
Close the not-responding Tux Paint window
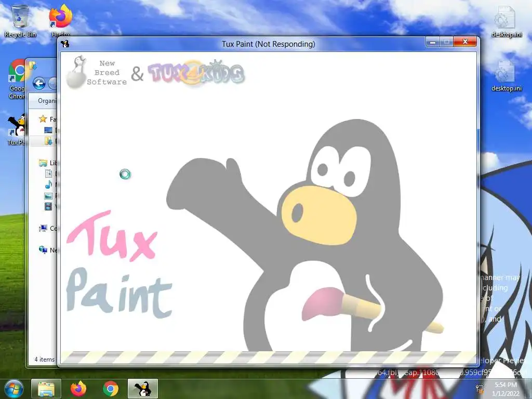(465, 42)
